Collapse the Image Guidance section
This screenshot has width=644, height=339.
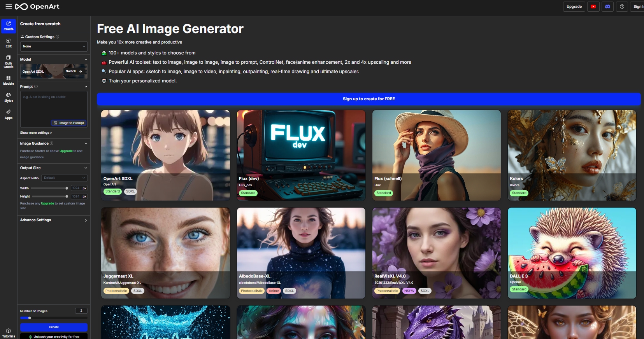[86, 143]
